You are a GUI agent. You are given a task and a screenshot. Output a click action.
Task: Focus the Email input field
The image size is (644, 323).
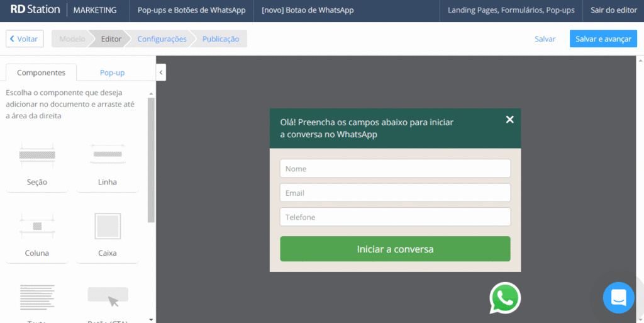395,193
